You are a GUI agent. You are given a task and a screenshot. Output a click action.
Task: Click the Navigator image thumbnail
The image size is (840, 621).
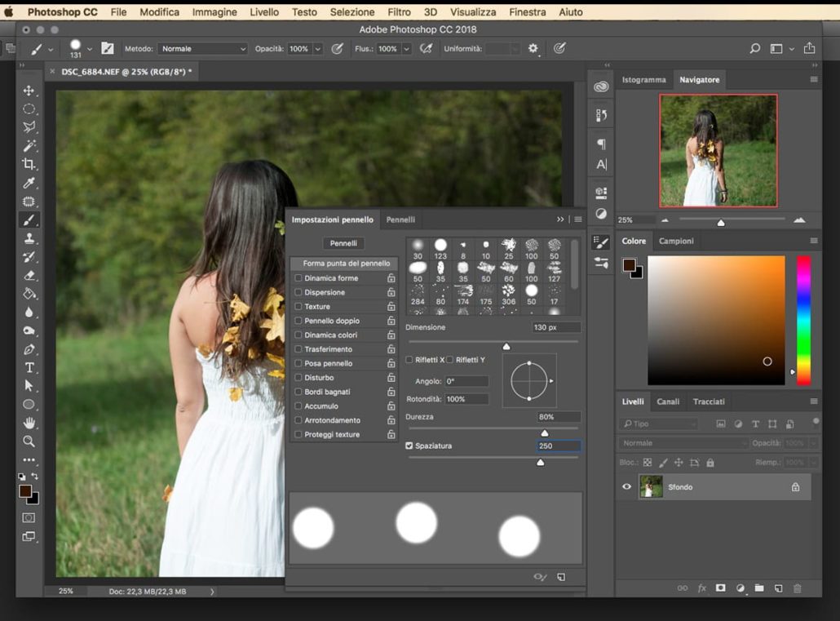tap(718, 151)
